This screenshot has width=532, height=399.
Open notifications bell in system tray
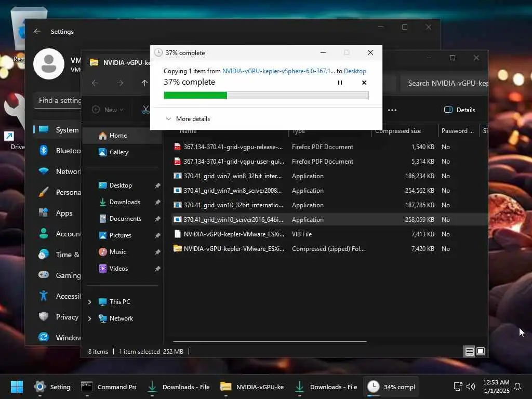(517, 387)
